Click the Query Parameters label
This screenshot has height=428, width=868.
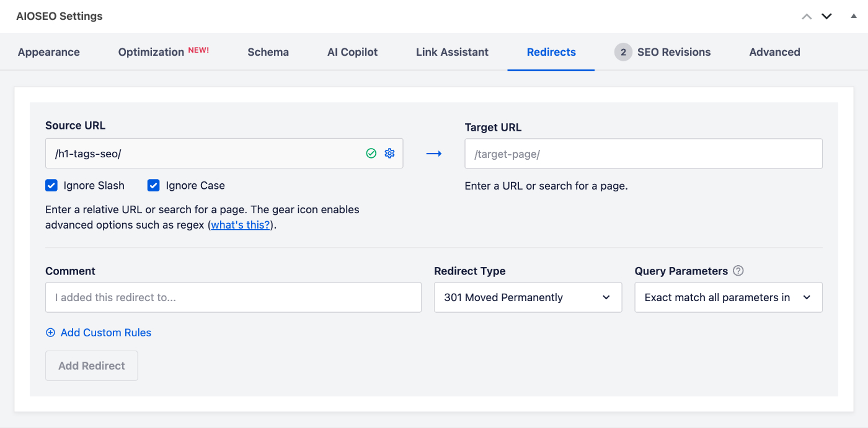(x=681, y=271)
